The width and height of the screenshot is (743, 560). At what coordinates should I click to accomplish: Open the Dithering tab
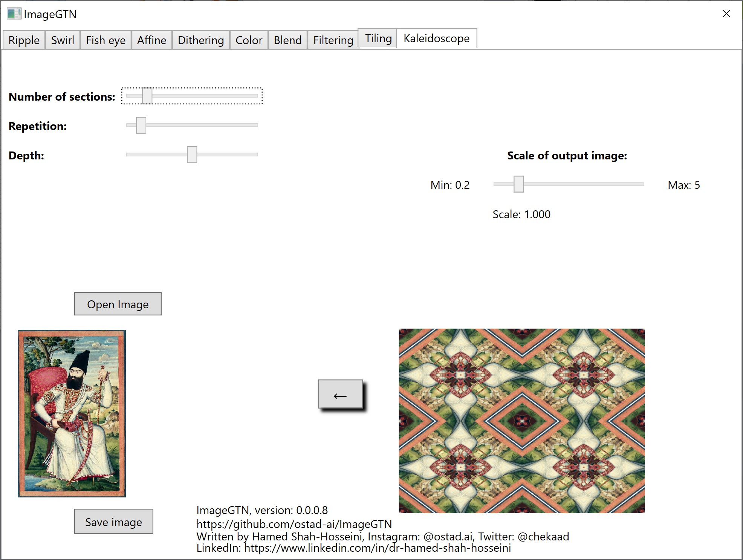coord(201,40)
